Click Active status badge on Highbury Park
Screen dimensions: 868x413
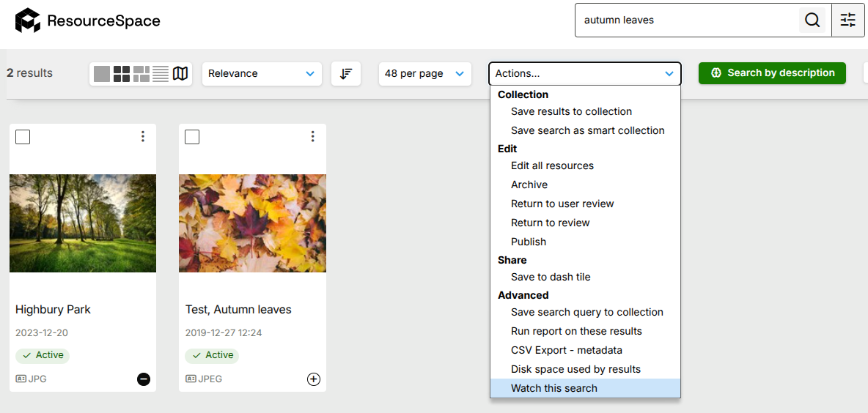pos(43,355)
